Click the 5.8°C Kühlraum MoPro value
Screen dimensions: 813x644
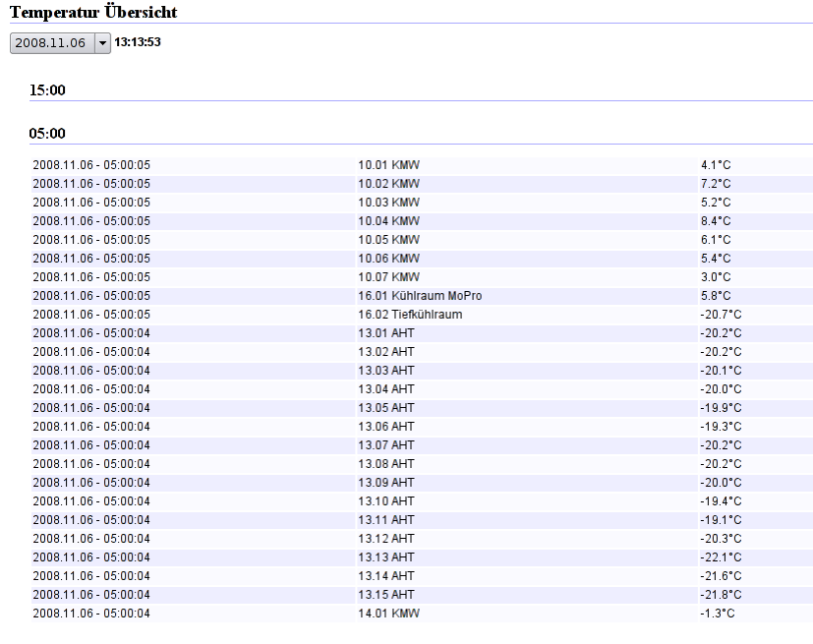point(716,296)
